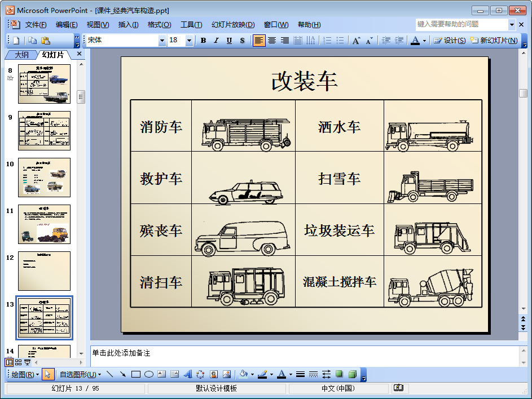Image resolution: width=532 pixels, height=399 pixels.
Task: Open the font name dropdown
Action: point(162,41)
